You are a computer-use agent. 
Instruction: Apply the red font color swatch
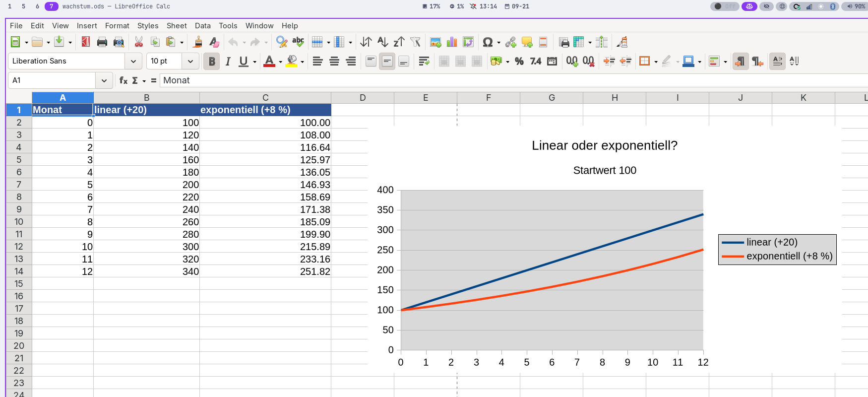(269, 61)
